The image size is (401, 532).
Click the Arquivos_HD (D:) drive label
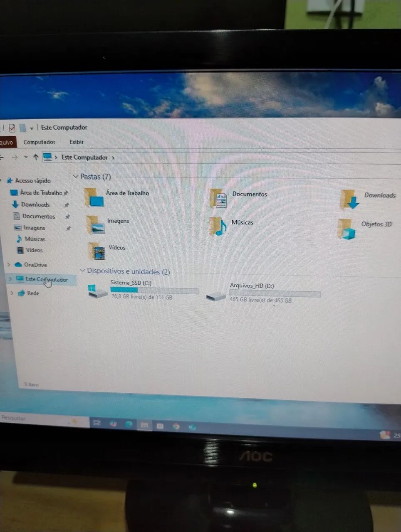click(x=252, y=286)
